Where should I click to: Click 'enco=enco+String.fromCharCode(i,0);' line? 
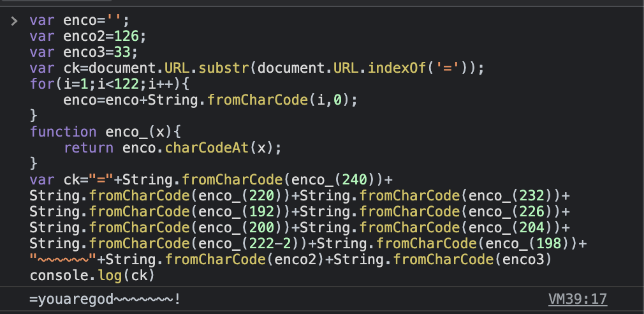(x=210, y=100)
